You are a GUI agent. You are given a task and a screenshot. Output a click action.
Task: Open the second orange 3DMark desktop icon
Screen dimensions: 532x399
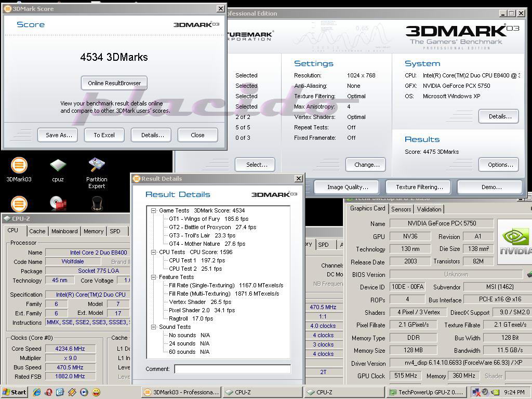pos(19,204)
